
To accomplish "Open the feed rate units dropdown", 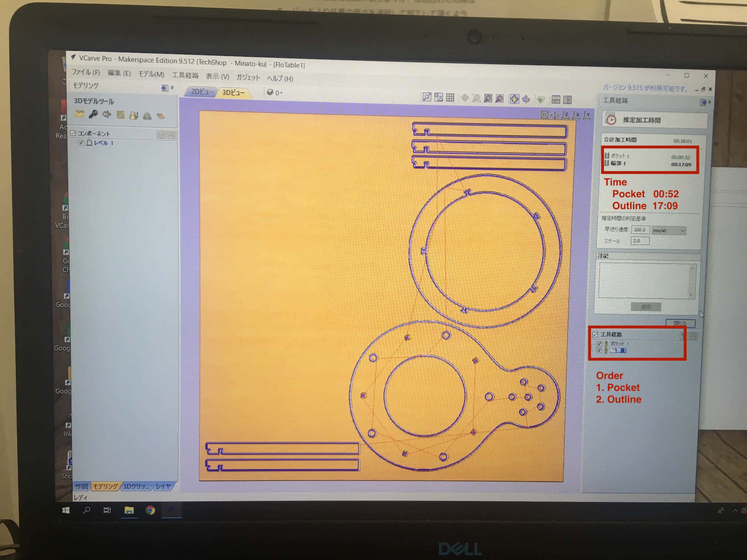I will point(669,230).
